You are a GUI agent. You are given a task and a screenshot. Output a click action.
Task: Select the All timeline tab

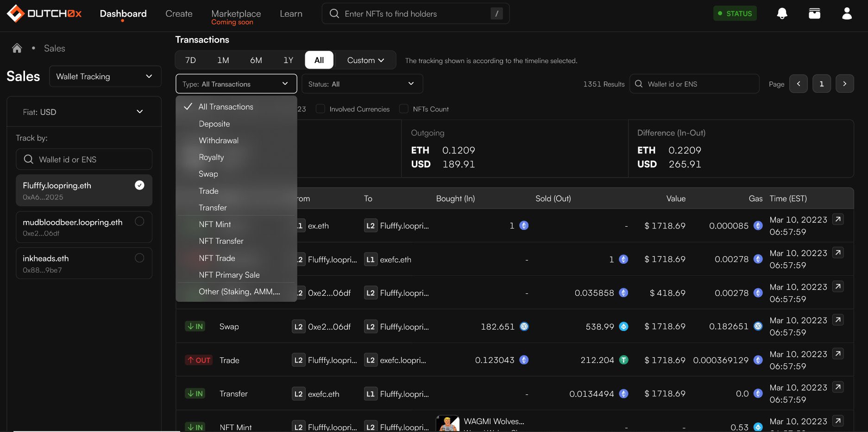[319, 60]
